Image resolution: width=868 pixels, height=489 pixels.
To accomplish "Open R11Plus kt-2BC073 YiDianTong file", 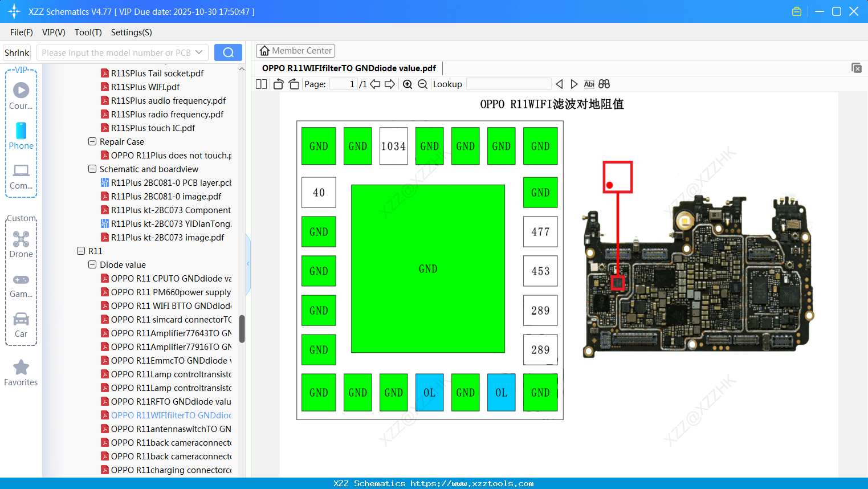I will (171, 223).
